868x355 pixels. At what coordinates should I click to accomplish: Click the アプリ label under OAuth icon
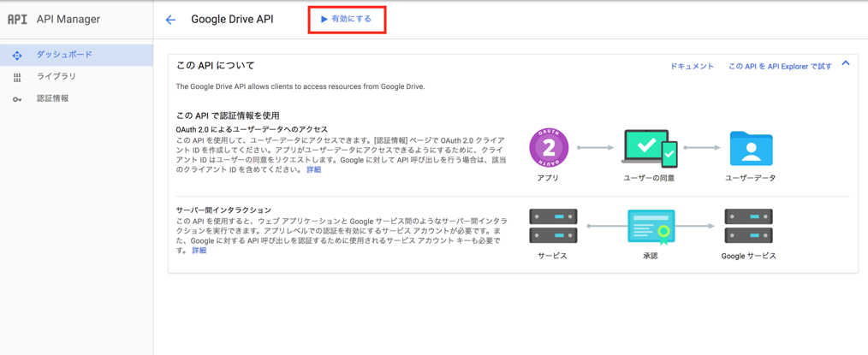pyautogui.click(x=548, y=178)
